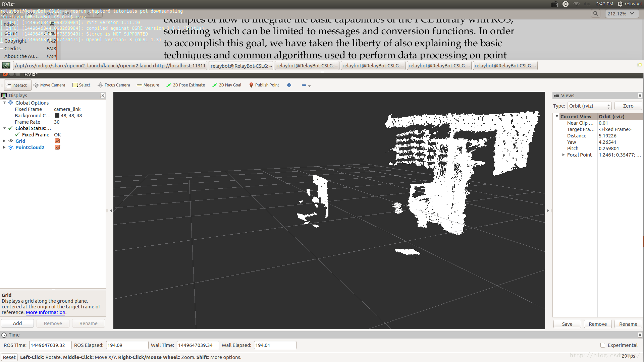Image resolution: width=644 pixels, height=362 pixels.
Task: Activate Focus Camera tool
Action: click(x=114, y=85)
